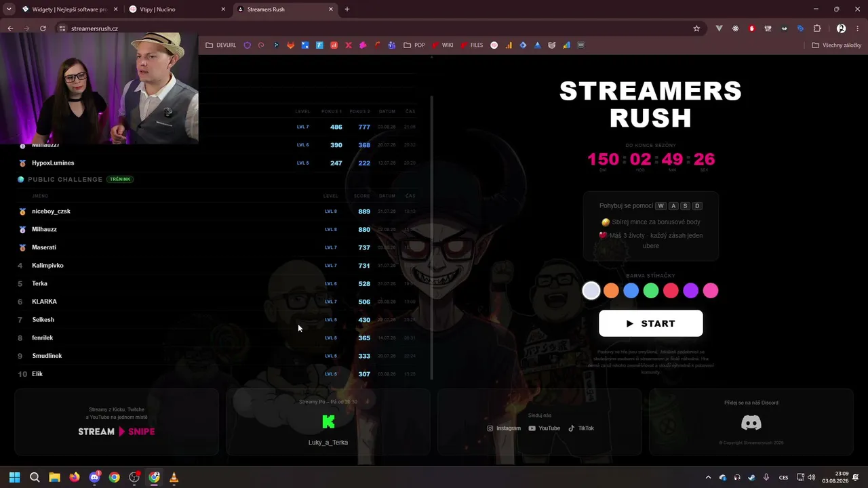Select the pink fighter color swatch
The image size is (868, 488).
click(x=711, y=291)
